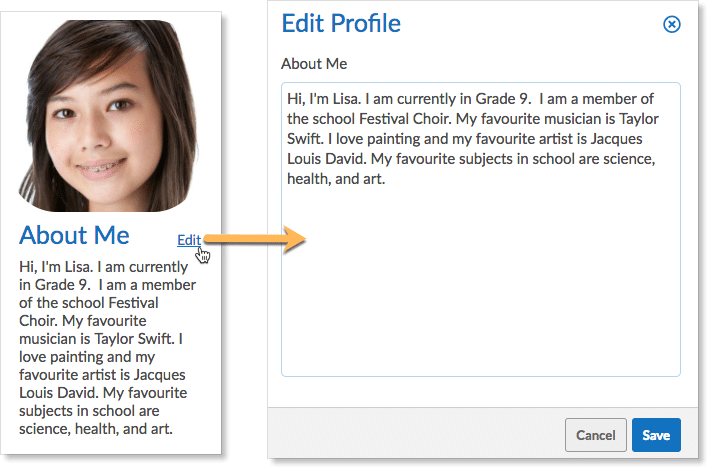Click "science, health, and art." on profile card
Image resolution: width=710 pixels, height=469 pixels.
click(97, 429)
